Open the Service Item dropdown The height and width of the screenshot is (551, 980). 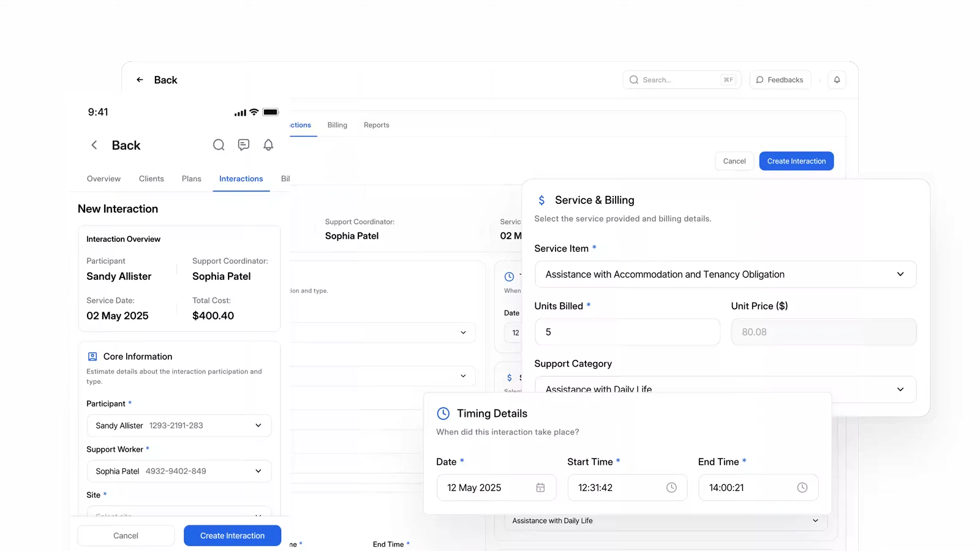click(x=725, y=274)
